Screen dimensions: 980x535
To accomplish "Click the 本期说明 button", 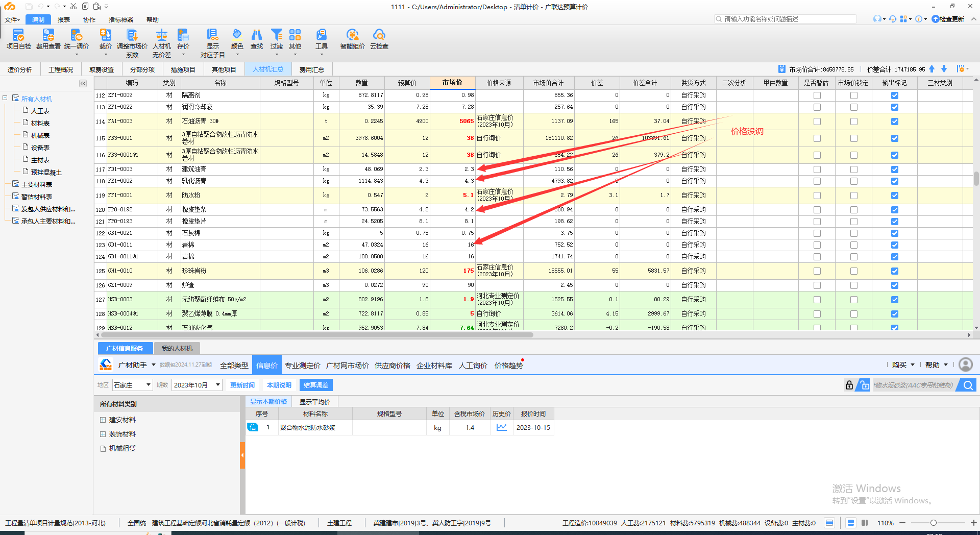I will 279,385.
